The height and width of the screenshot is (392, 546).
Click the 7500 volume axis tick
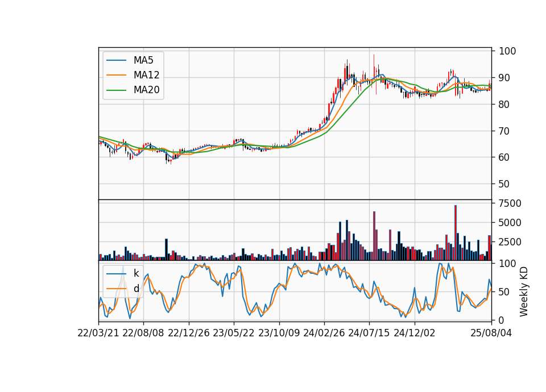(510, 203)
